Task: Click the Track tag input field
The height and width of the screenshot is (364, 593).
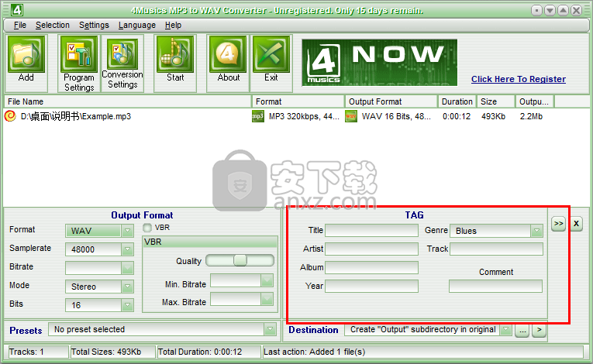Action: [496, 249]
